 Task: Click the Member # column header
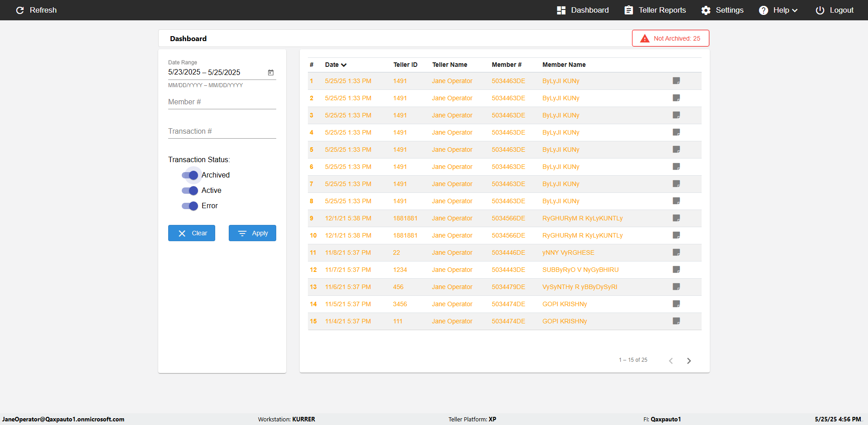pyautogui.click(x=507, y=65)
